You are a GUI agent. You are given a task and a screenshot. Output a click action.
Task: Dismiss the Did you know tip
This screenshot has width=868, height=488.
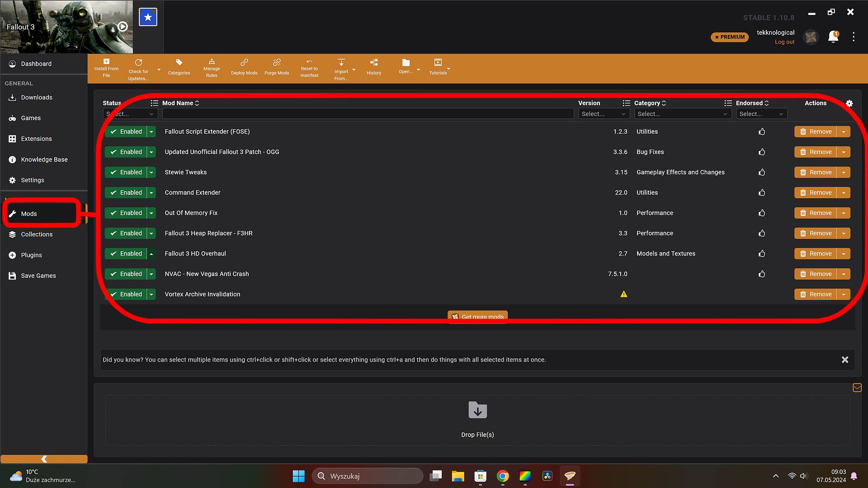tap(845, 360)
